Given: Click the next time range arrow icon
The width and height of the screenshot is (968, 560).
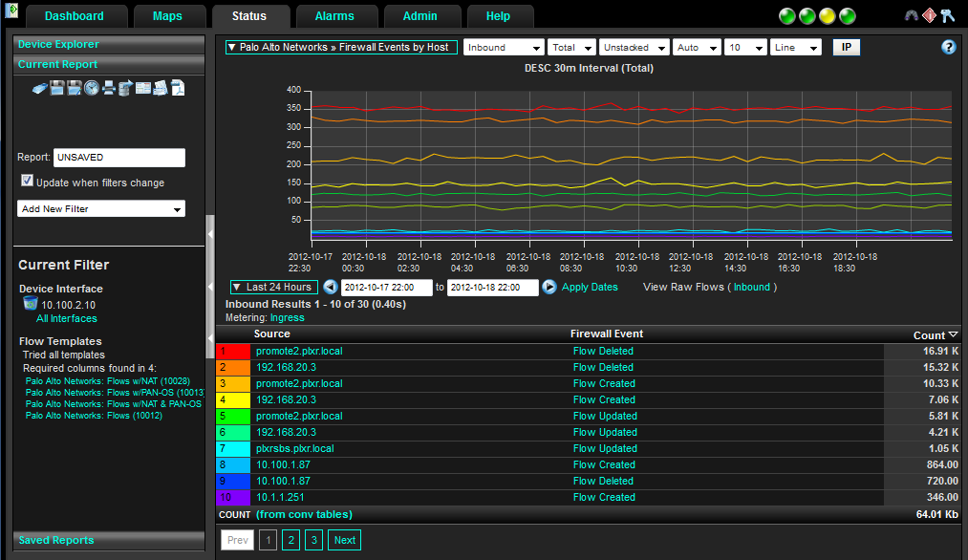Looking at the screenshot, I should [x=549, y=287].
